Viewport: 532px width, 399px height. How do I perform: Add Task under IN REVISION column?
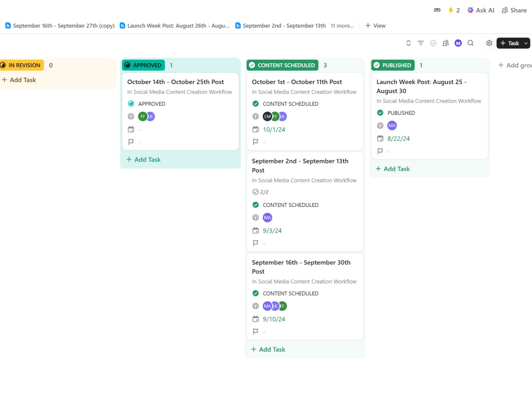click(19, 80)
